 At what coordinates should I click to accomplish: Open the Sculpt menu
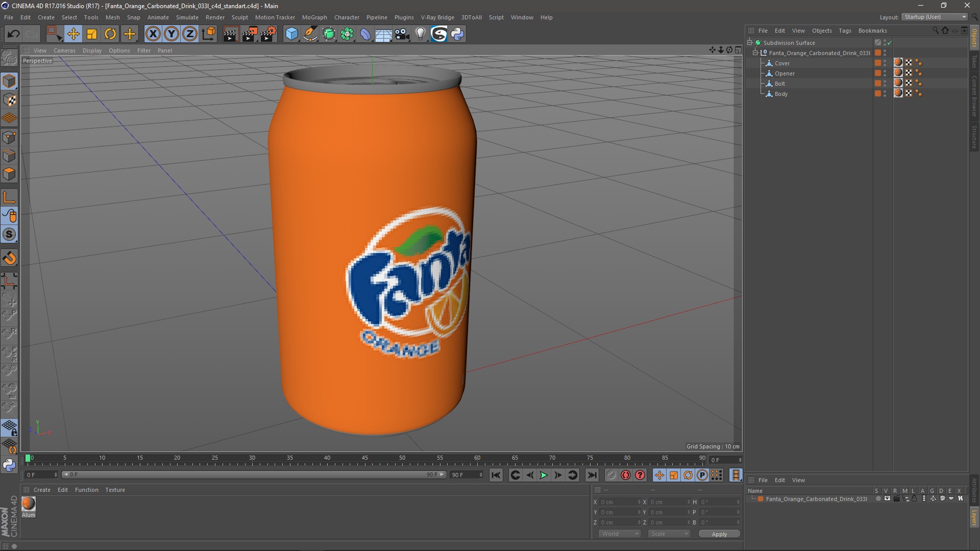[x=239, y=17]
